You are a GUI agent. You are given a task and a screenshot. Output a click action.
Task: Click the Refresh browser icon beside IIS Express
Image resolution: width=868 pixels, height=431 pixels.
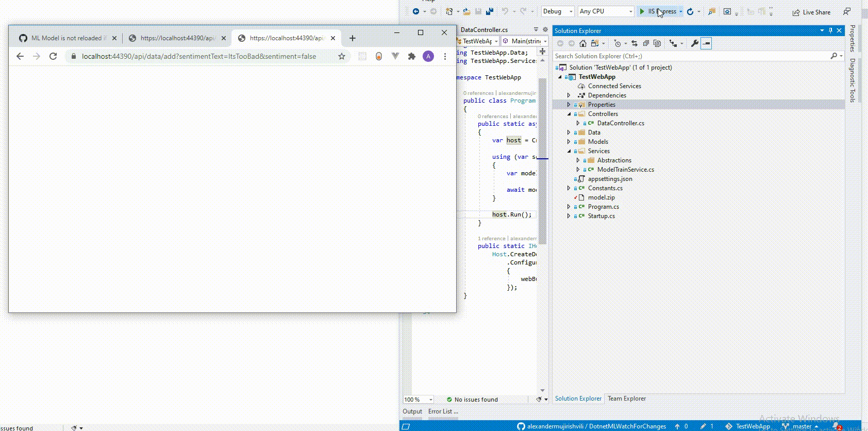tap(690, 11)
